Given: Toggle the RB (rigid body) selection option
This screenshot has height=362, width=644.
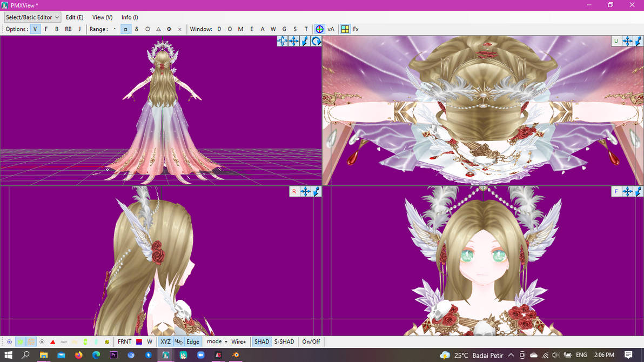Looking at the screenshot, I should (68, 29).
